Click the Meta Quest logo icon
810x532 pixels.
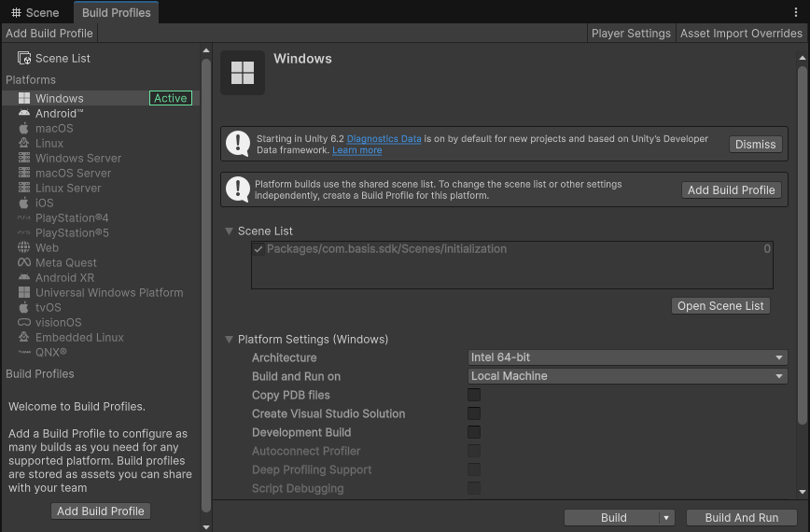coord(23,262)
